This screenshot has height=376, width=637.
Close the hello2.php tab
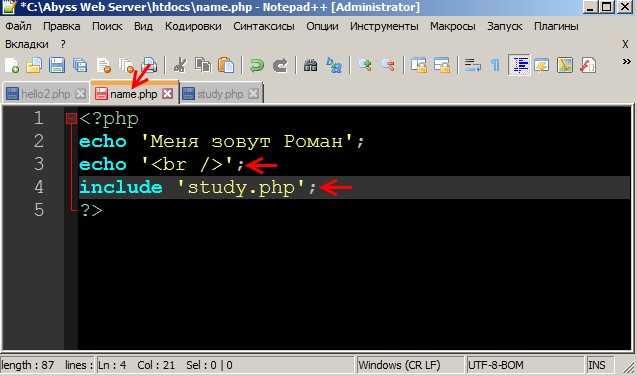[81, 94]
